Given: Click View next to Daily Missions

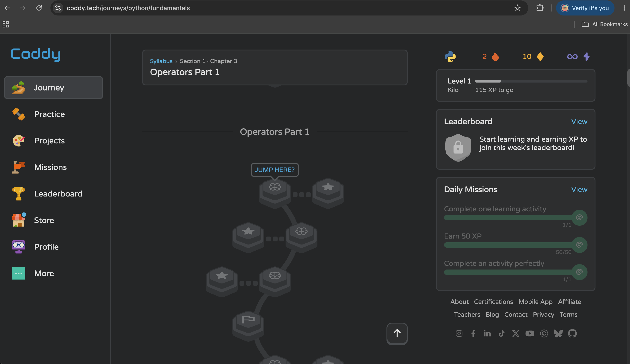Looking at the screenshot, I should click(579, 189).
